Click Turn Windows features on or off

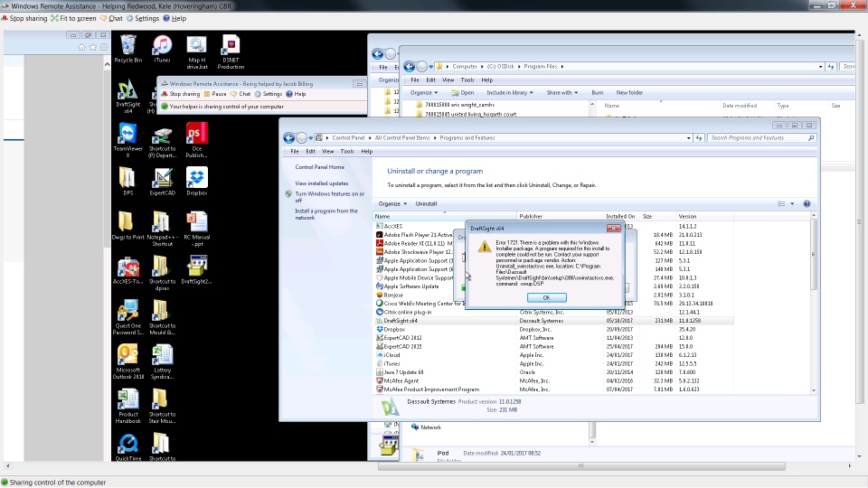329,197
